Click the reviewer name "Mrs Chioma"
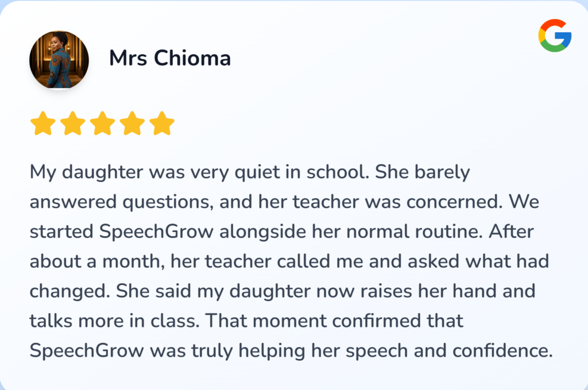This screenshot has width=588, height=390. click(170, 59)
